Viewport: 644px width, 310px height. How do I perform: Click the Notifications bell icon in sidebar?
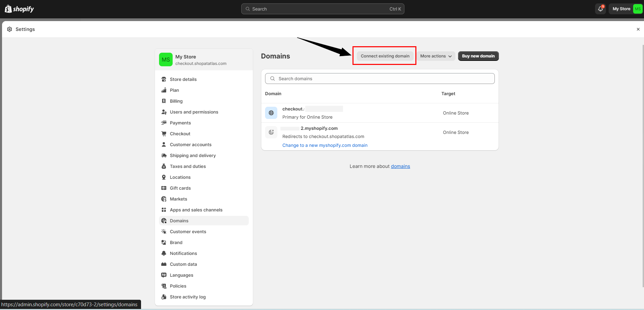pos(164,253)
